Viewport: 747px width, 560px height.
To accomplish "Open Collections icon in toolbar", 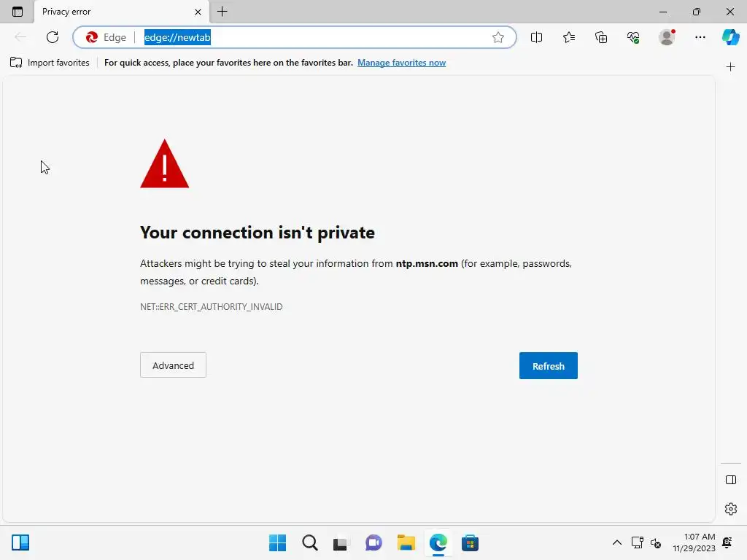I will 601,37.
